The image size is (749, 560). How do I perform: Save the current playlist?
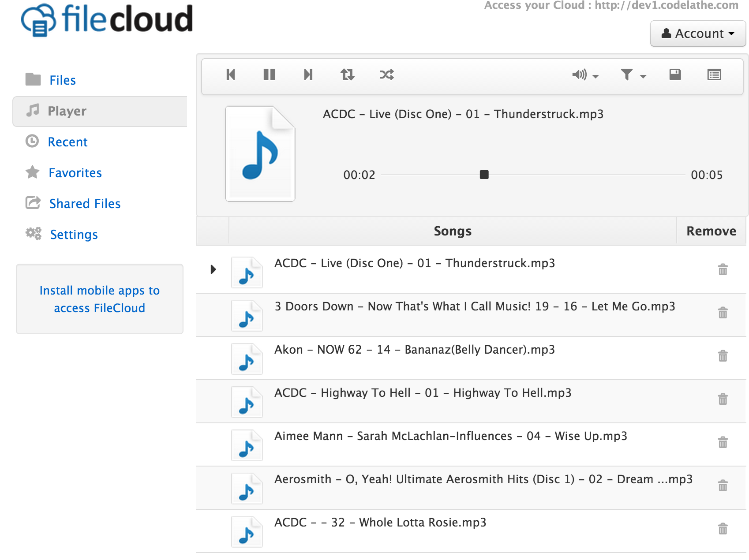pyautogui.click(x=675, y=75)
